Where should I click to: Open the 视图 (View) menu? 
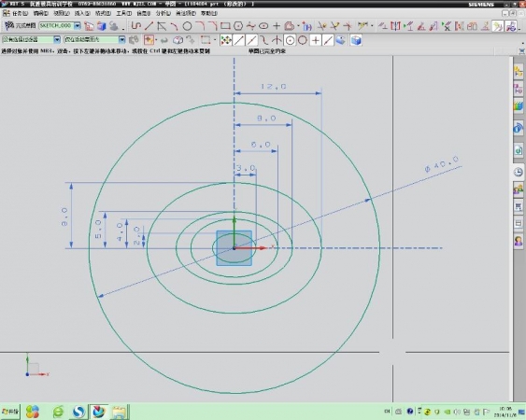[x=62, y=13]
